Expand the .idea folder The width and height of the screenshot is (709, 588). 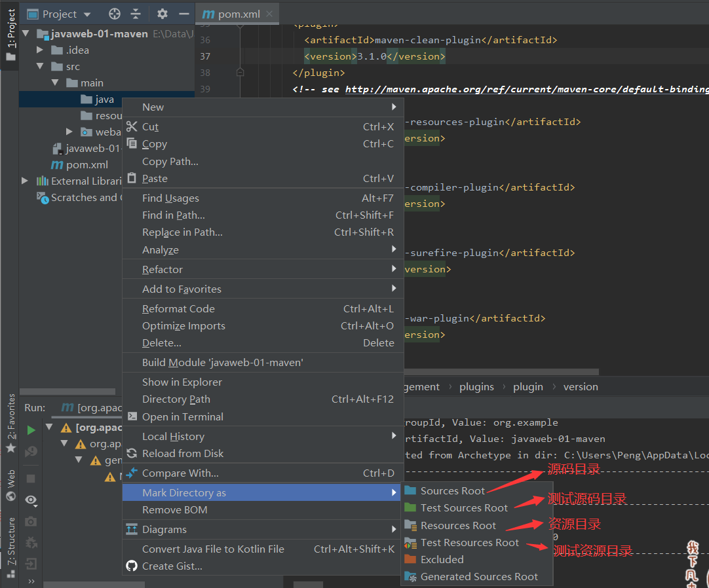40,50
